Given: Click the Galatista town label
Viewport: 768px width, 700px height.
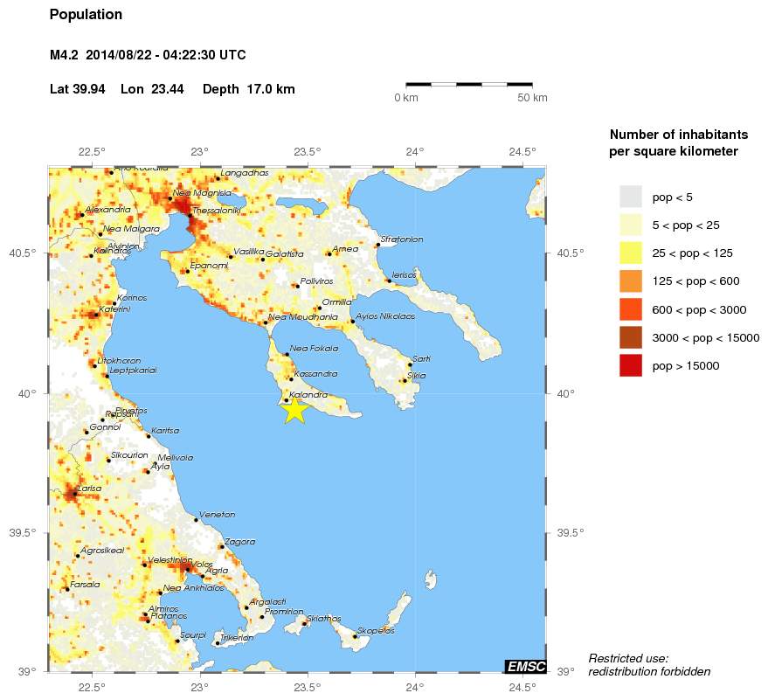Looking at the screenshot, I should pyautogui.click(x=284, y=253).
